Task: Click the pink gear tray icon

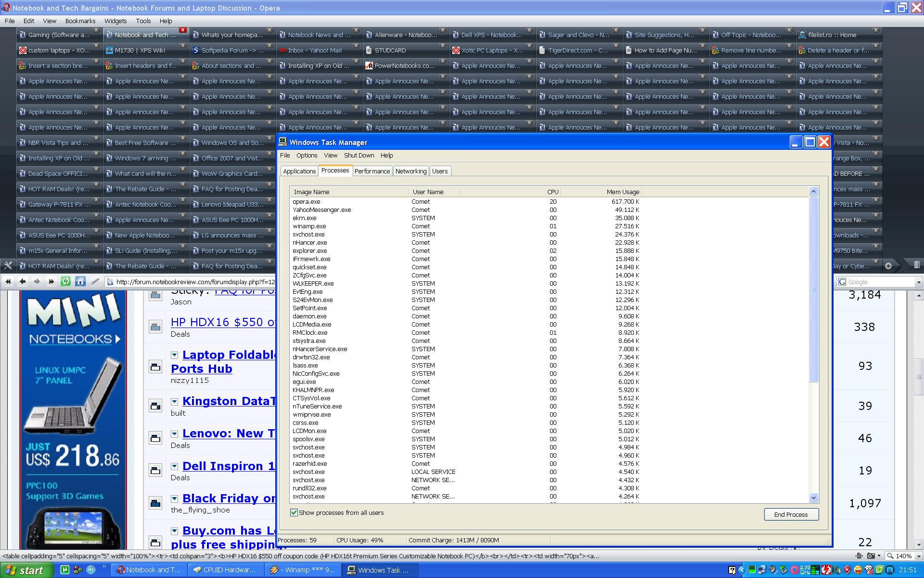Action: 795,570
